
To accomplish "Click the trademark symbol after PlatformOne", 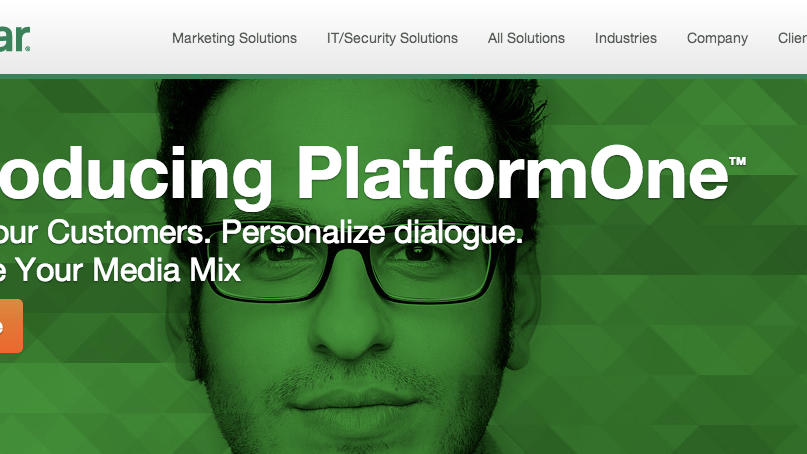I will pyautogui.click(x=738, y=161).
